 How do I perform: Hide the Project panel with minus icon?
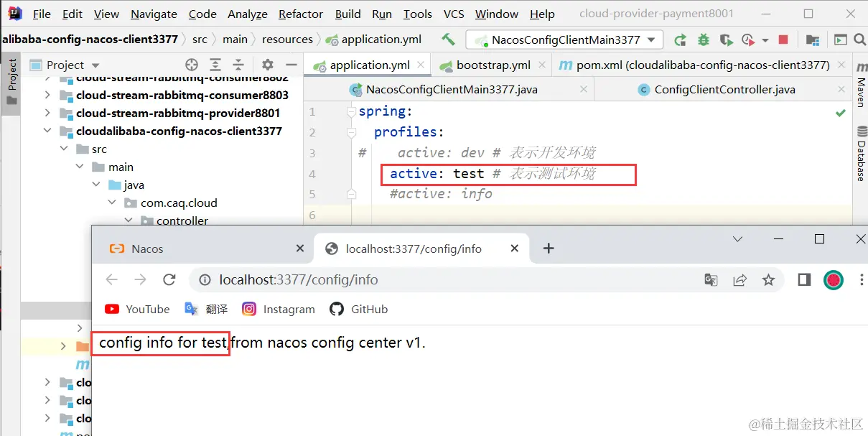coord(290,65)
